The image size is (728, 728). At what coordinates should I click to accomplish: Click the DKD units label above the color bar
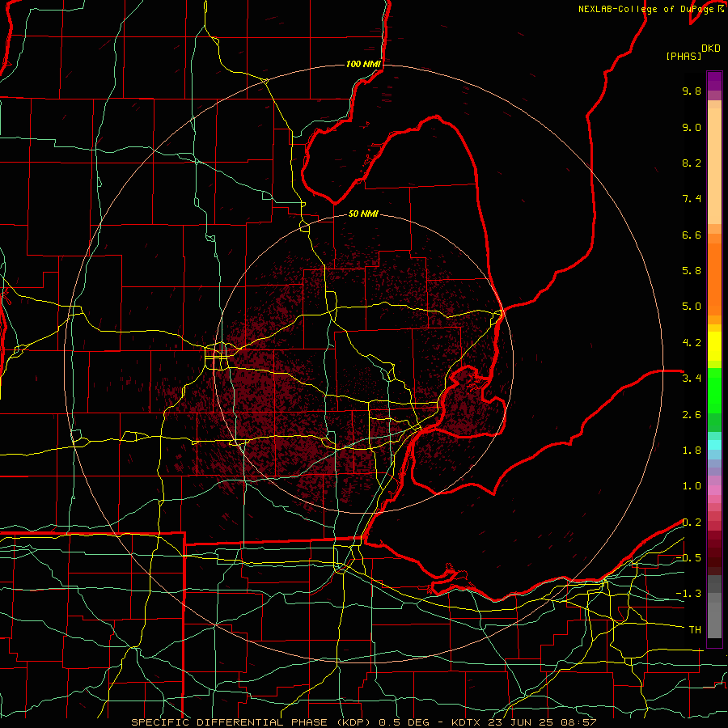click(710, 49)
